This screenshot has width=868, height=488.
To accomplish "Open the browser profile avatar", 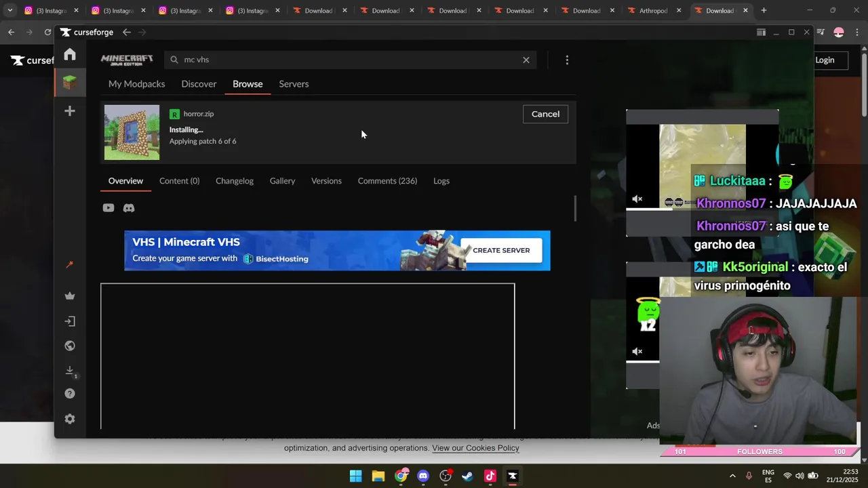I will click(x=839, y=32).
